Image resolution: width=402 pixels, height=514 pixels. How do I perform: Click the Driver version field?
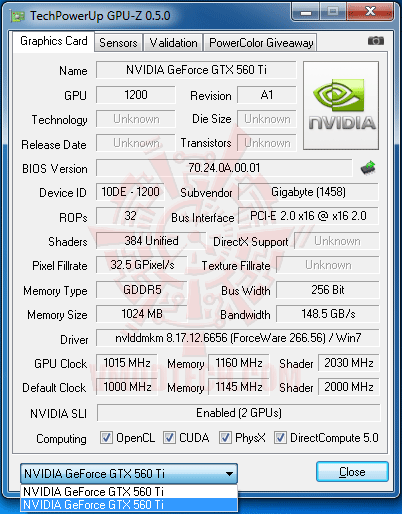(238, 338)
